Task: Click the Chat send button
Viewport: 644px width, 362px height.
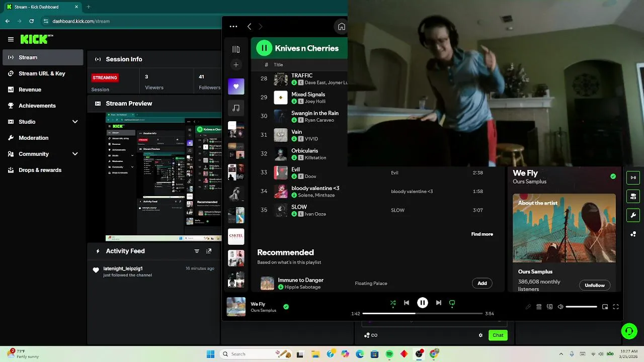Action: pyautogui.click(x=498, y=335)
